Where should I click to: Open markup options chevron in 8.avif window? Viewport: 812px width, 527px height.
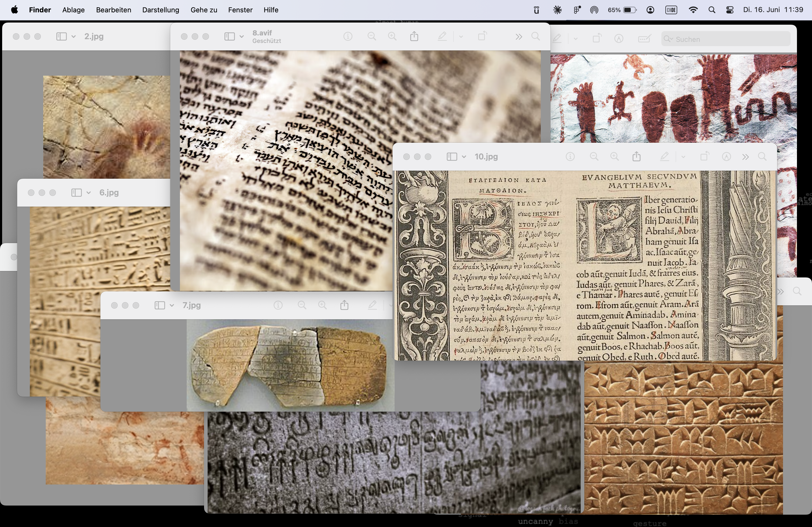tap(461, 36)
